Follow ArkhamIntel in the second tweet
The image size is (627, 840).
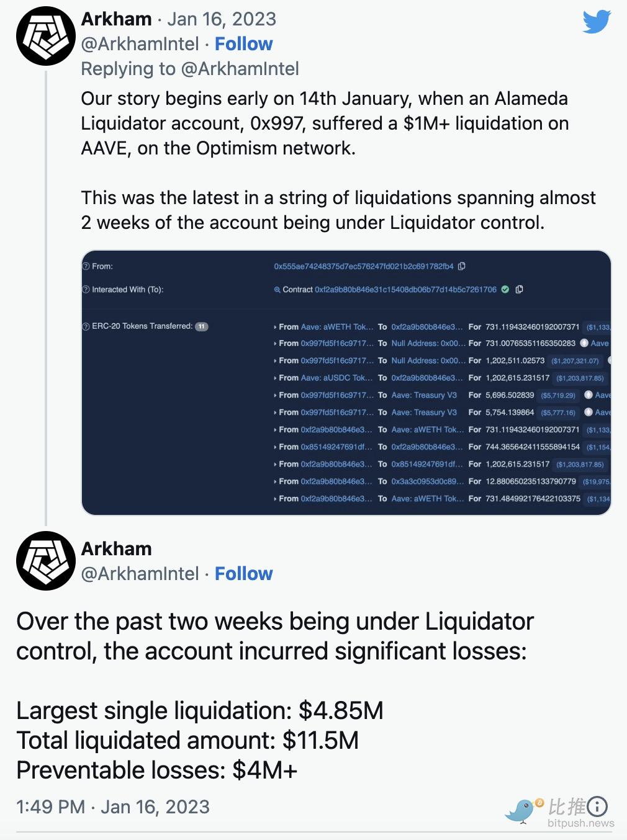[x=243, y=574]
